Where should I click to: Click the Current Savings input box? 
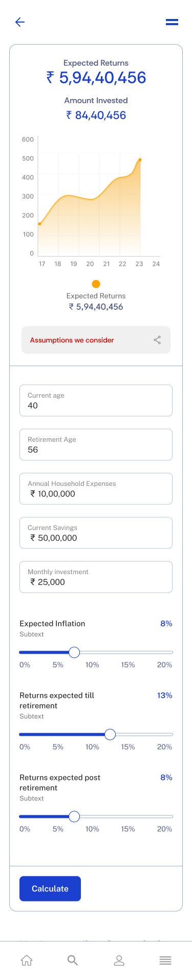point(96,533)
